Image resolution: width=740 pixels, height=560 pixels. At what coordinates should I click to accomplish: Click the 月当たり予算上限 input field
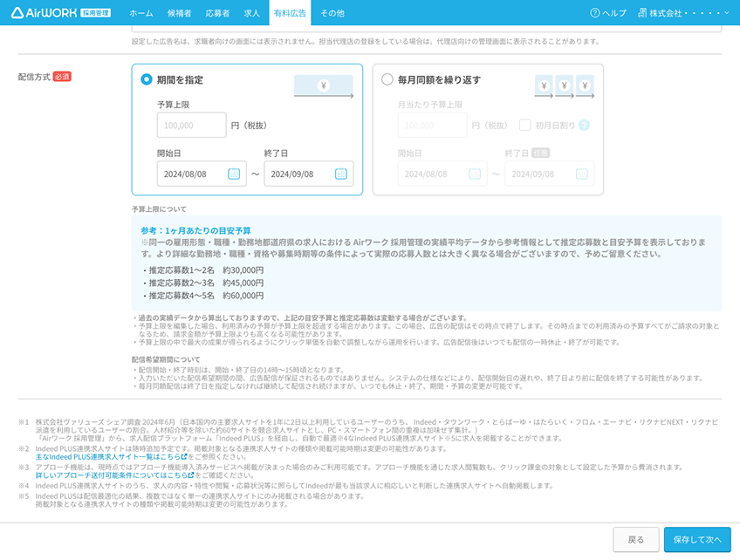(x=432, y=125)
